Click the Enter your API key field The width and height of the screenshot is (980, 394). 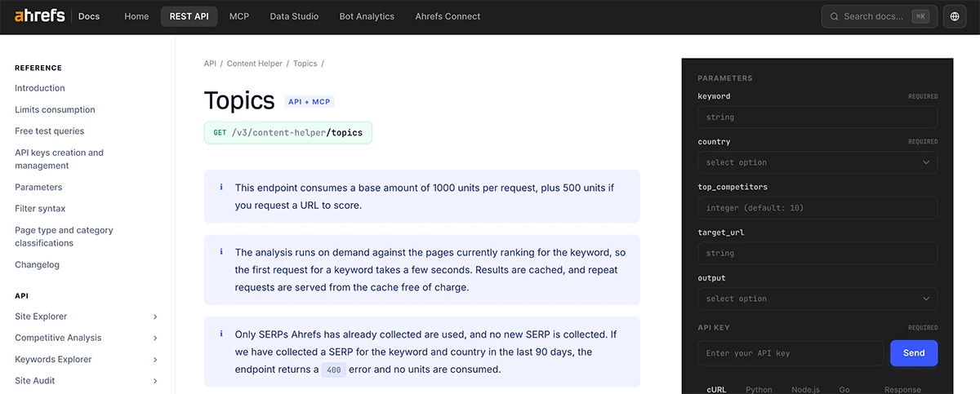(791, 353)
